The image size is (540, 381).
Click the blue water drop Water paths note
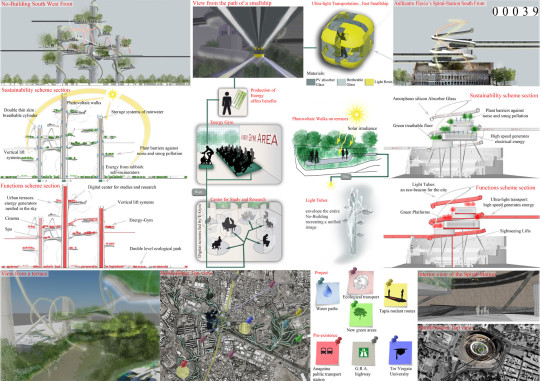pyautogui.click(x=328, y=294)
